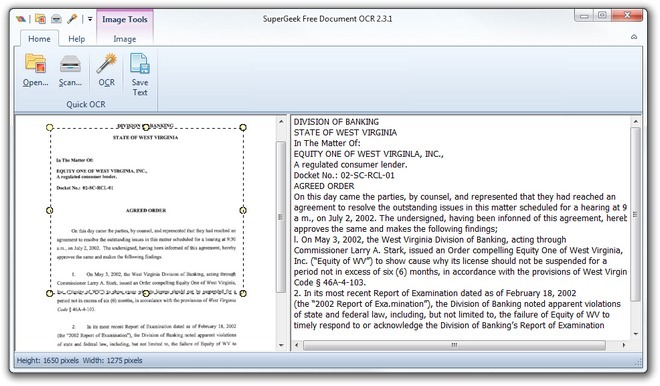The height and width of the screenshot is (386, 660).
Task: Click the top-left selection handle on the document
Action: click(50, 127)
